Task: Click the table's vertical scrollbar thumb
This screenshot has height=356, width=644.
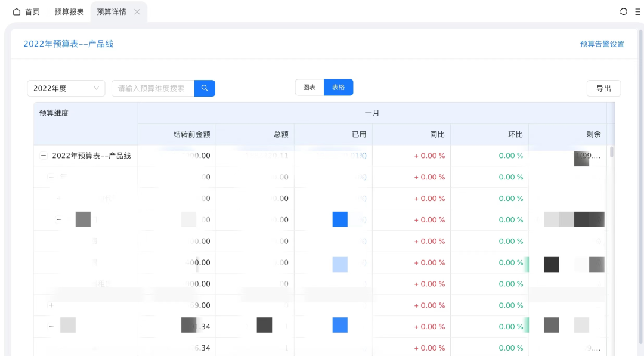Action: (612, 151)
